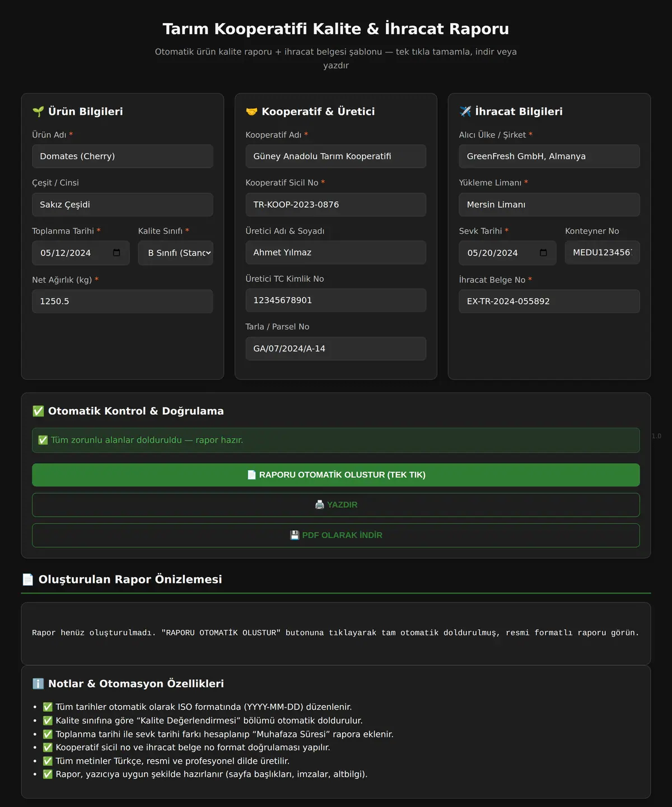Select the Tarla / Parsel No field
The width and height of the screenshot is (672, 807).
tap(336, 349)
